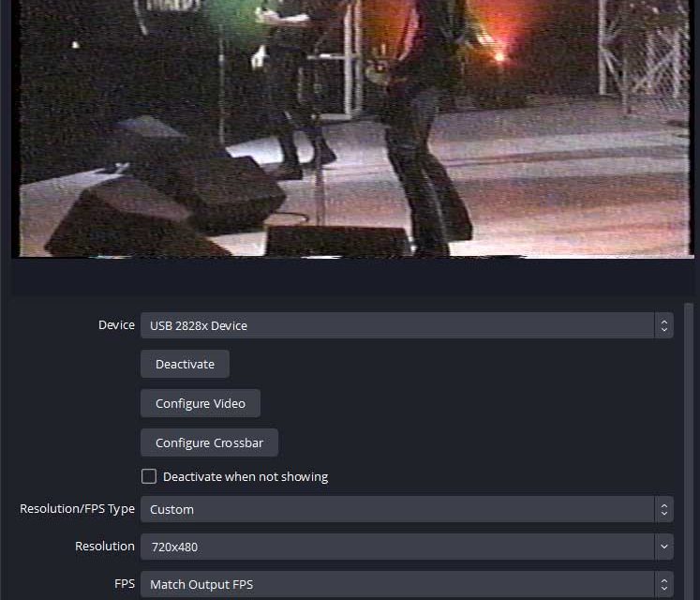Click the up-down arrows on FPS selector
This screenshot has height=600, width=700.
click(x=663, y=584)
